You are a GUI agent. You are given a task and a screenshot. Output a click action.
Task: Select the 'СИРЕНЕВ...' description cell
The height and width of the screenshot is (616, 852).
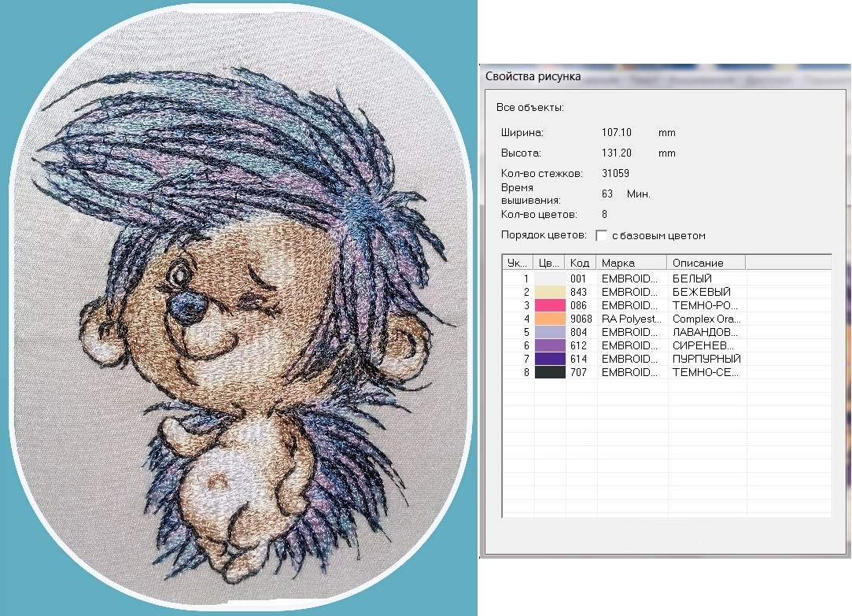[x=703, y=345]
